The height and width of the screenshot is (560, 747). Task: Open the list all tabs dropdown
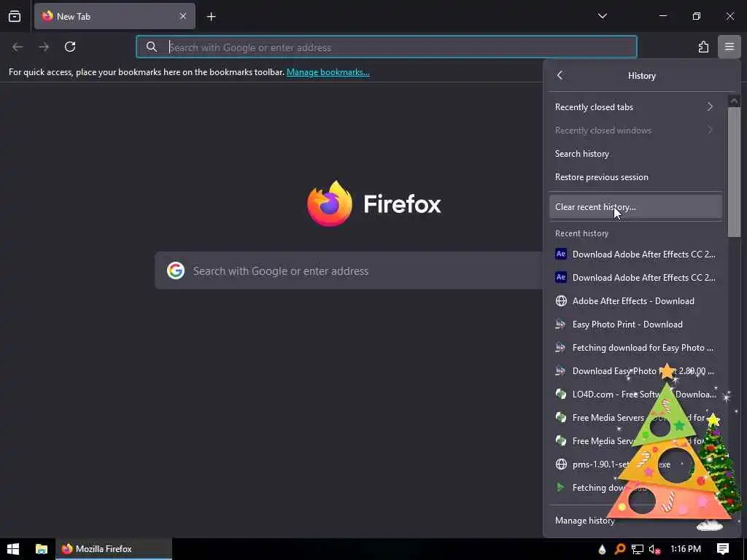click(602, 16)
